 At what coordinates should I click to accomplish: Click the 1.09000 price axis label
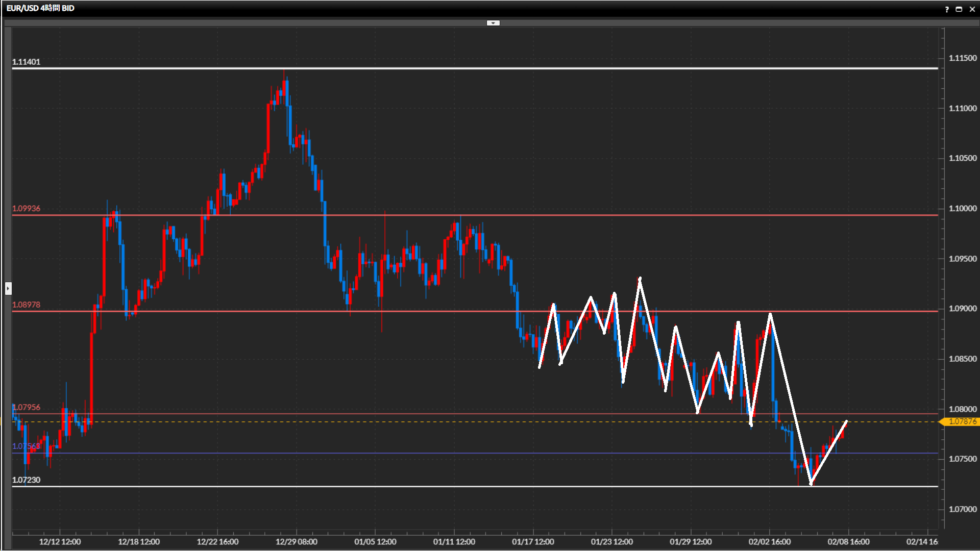click(x=963, y=308)
